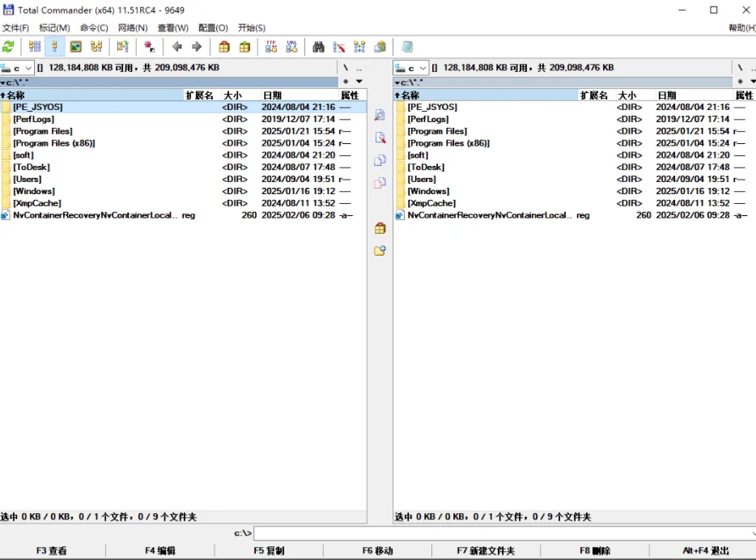Sort right panel by 扩展名 column header
Viewport: 756px width, 560px height.
pyautogui.click(x=597, y=95)
